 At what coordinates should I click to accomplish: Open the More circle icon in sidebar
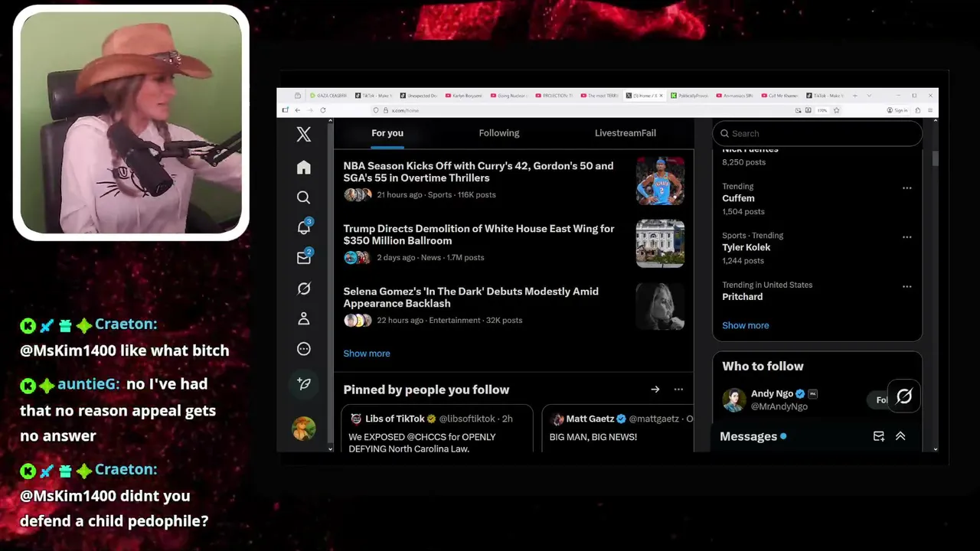304,349
